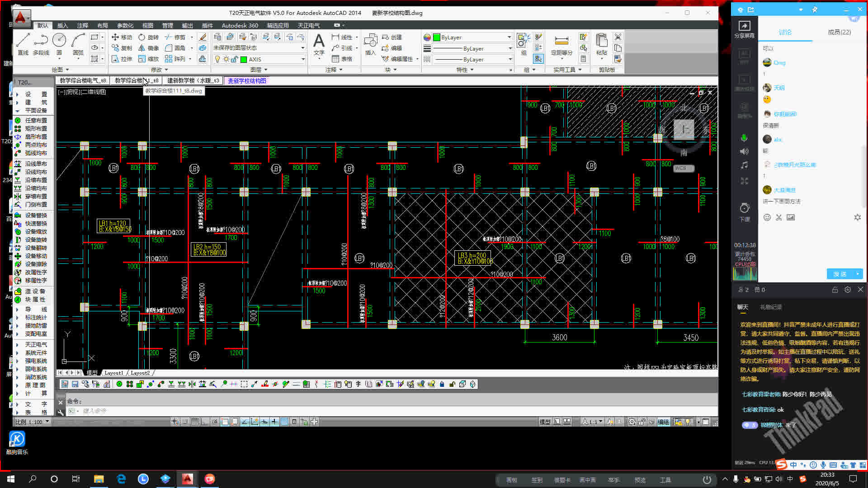Click the 任意布置 command in the side panel
Screen dimensions: 868x488
[x=31, y=120]
